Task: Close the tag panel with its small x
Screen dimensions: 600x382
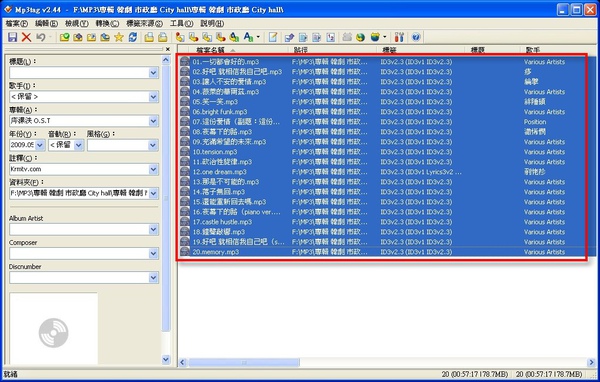Action: [x=168, y=49]
